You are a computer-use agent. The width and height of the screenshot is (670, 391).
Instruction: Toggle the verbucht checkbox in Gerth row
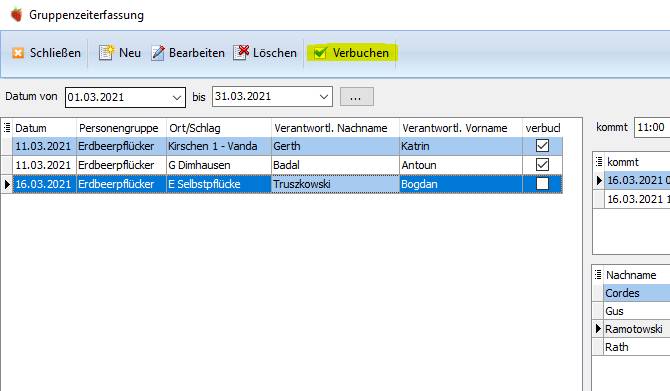tap(542, 146)
